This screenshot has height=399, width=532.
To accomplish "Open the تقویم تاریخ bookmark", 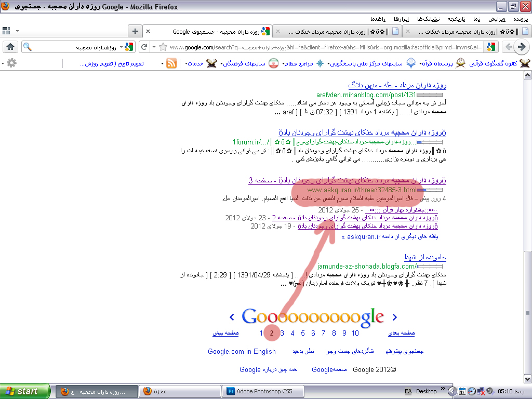I will point(112,63).
